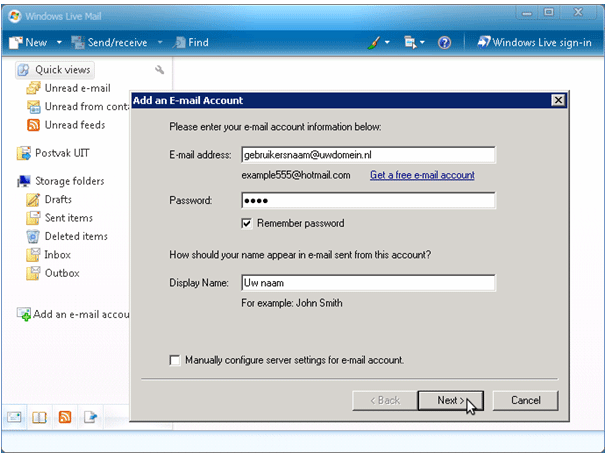This screenshot has width=607, height=460.
Task: Expand the Send/receive dropdown arrow
Action: coord(160,42)
